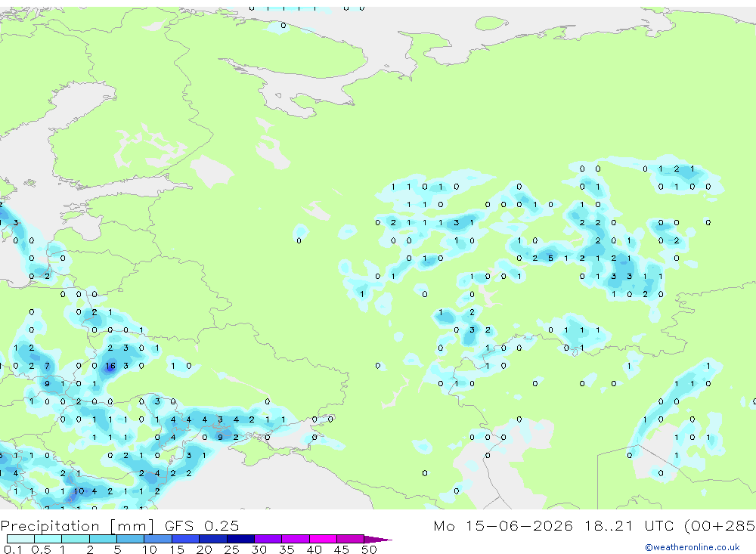Image resolution: width=756 pixels, height=554 pixels.
Task: Click the 25–30 mm legend color swatch
Action: click(240, 539)
